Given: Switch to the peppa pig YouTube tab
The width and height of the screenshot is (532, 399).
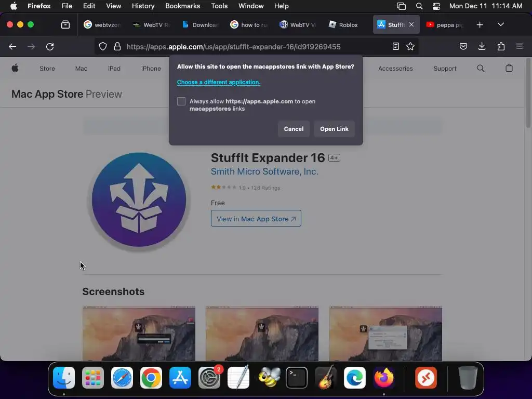Looking at the screenshot, I should coord(445,25).
